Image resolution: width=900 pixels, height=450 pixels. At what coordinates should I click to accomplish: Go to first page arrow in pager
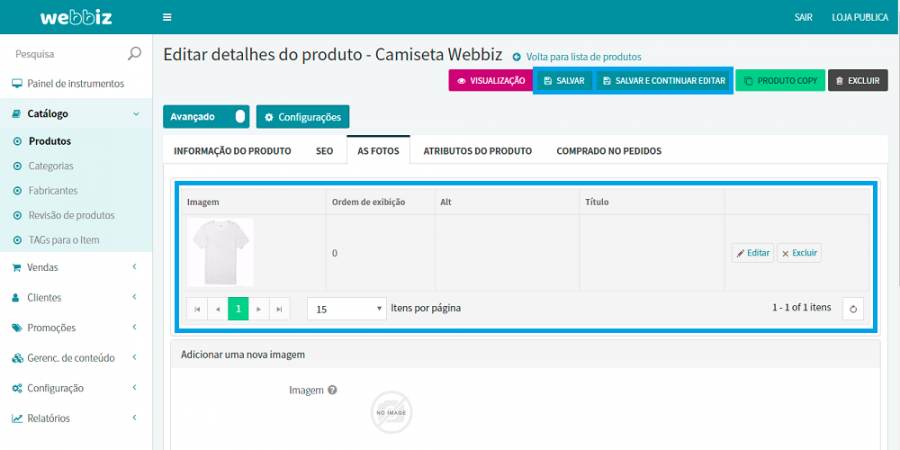pos(197,309)
